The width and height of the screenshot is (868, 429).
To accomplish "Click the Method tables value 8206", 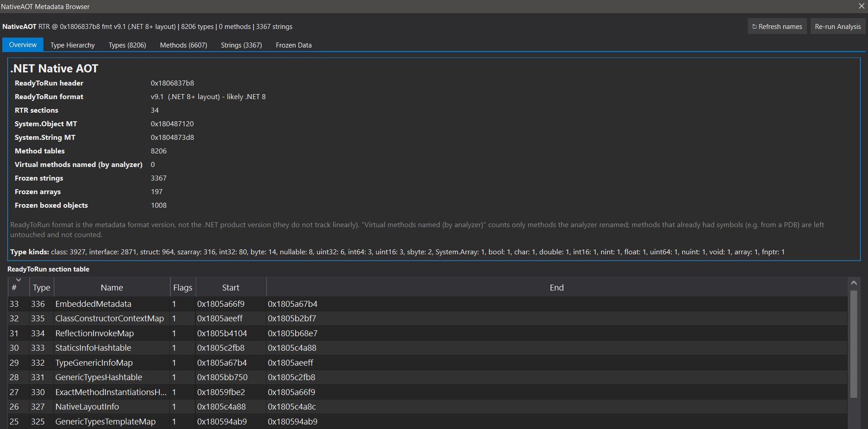I will [x=159, y=151].
